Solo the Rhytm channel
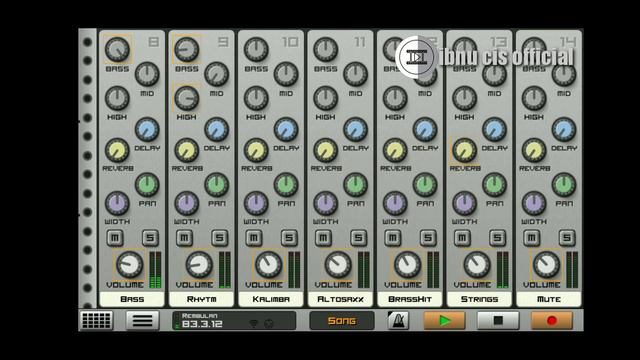 220,238
